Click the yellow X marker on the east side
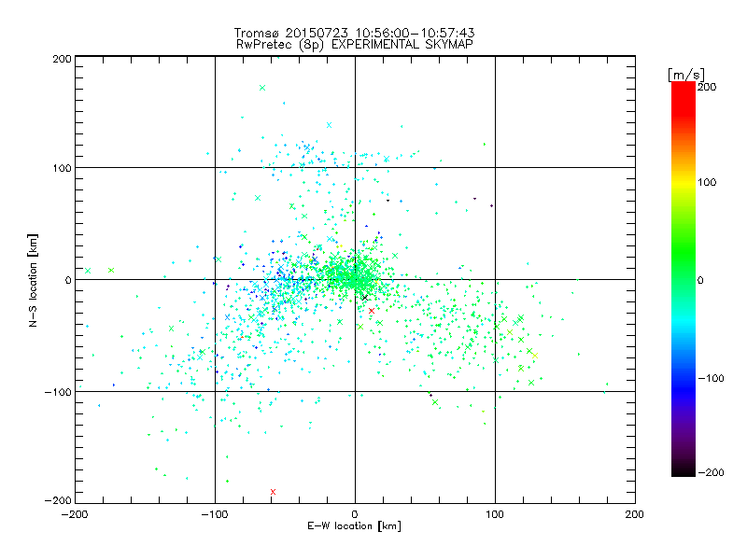 tap(535, 356)
